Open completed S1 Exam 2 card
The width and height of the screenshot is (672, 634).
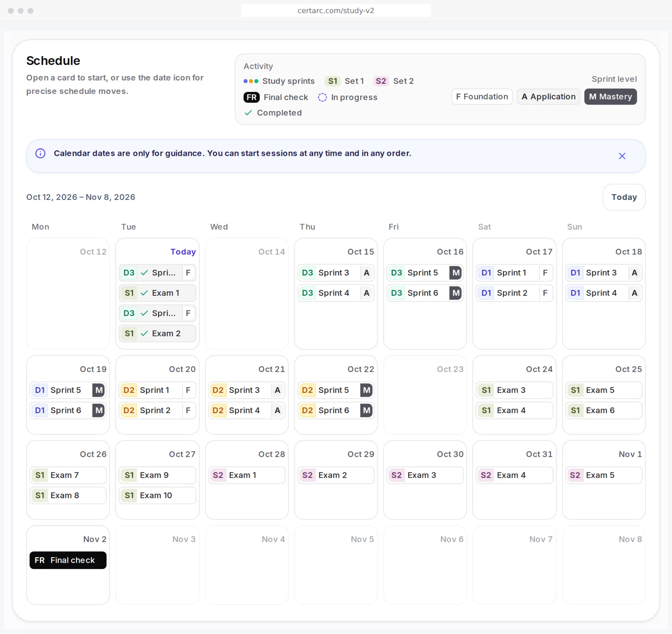(x=157, y=334)
